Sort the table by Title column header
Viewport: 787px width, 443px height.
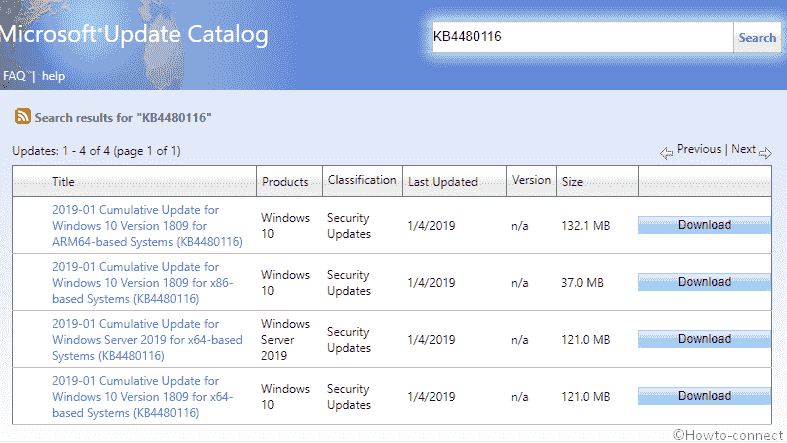[x=63, y=182]
